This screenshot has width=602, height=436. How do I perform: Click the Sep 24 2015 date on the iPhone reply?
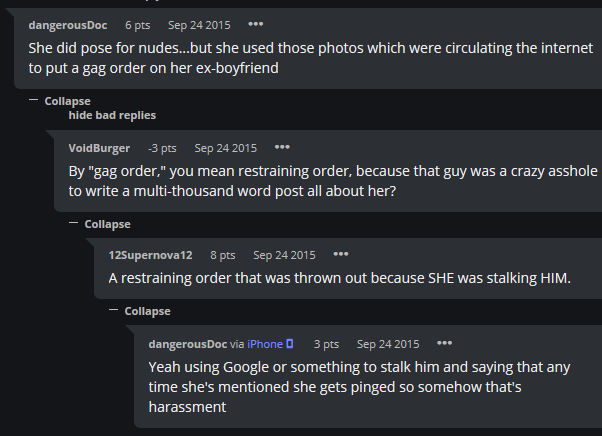click(388, 344)
